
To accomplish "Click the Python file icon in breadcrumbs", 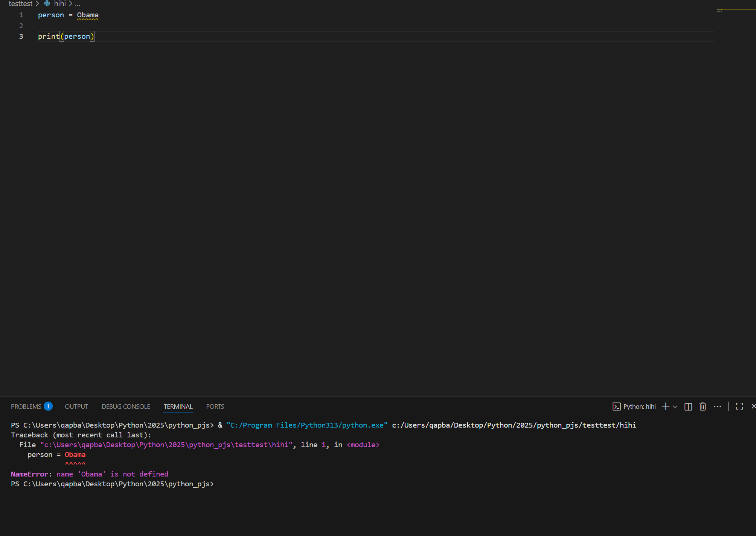I will pos(47,3).
